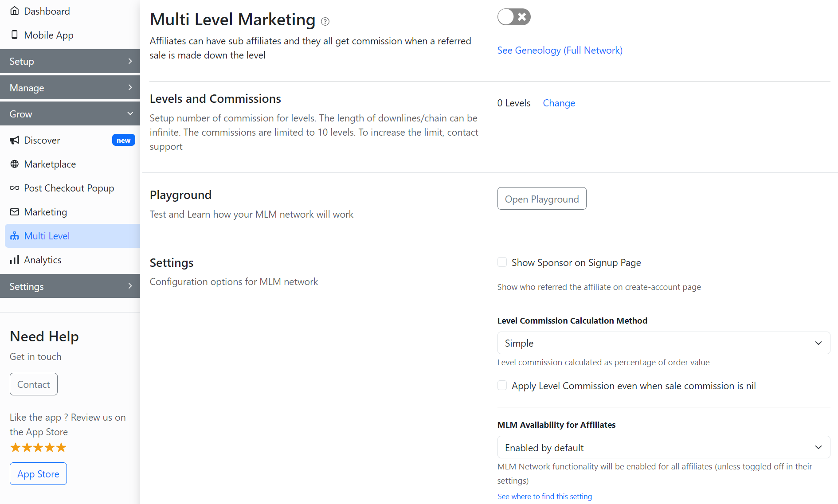
Task: Select Multi Level in the sidebar
Action: tap(47, 236)
